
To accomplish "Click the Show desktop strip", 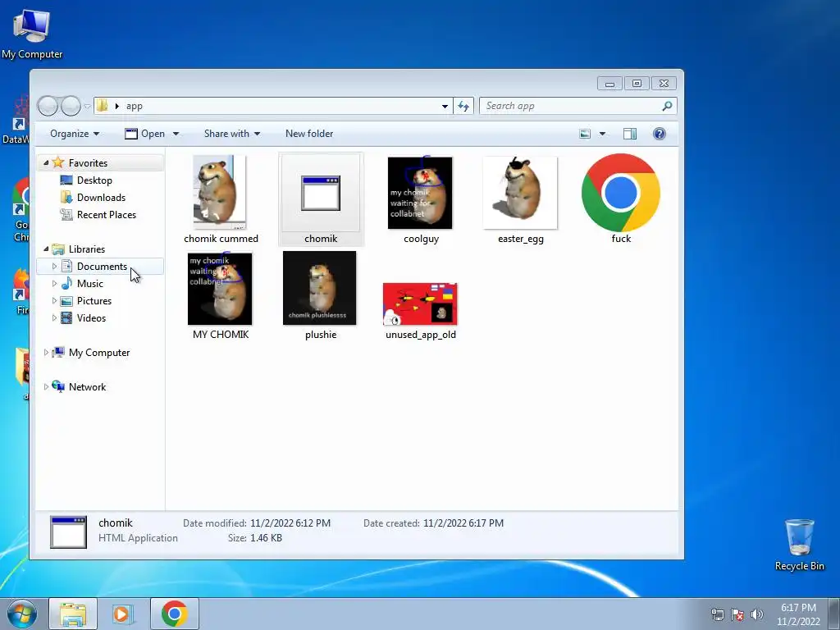I will click(x=834, y=614).
